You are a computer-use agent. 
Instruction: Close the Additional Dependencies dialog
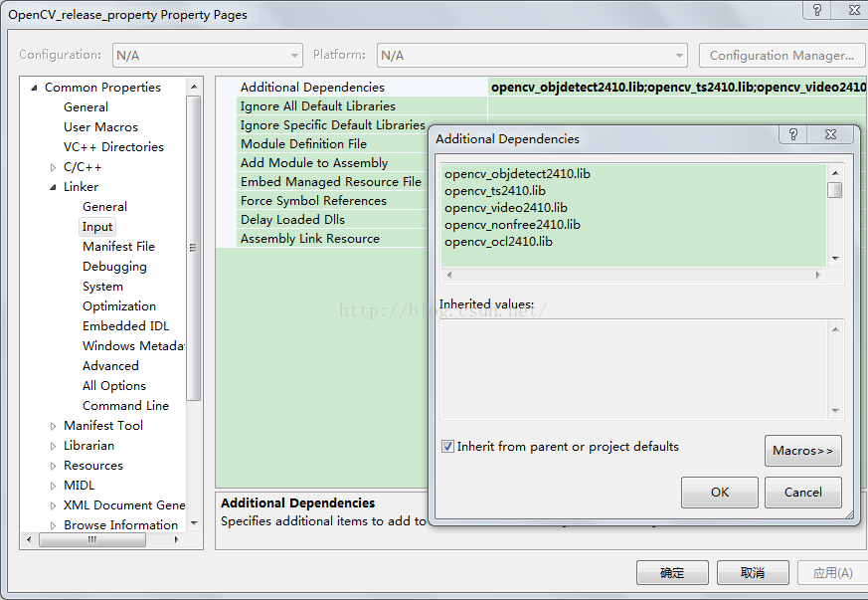[830, 134]
